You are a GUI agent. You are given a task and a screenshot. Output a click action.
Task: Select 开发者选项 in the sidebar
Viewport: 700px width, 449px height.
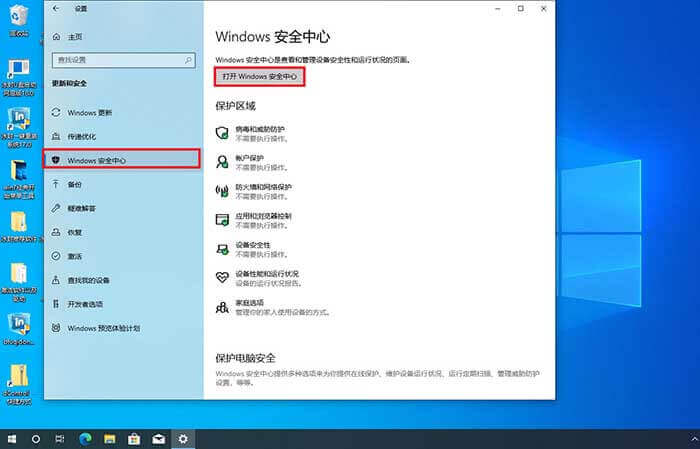click(86, 304)
